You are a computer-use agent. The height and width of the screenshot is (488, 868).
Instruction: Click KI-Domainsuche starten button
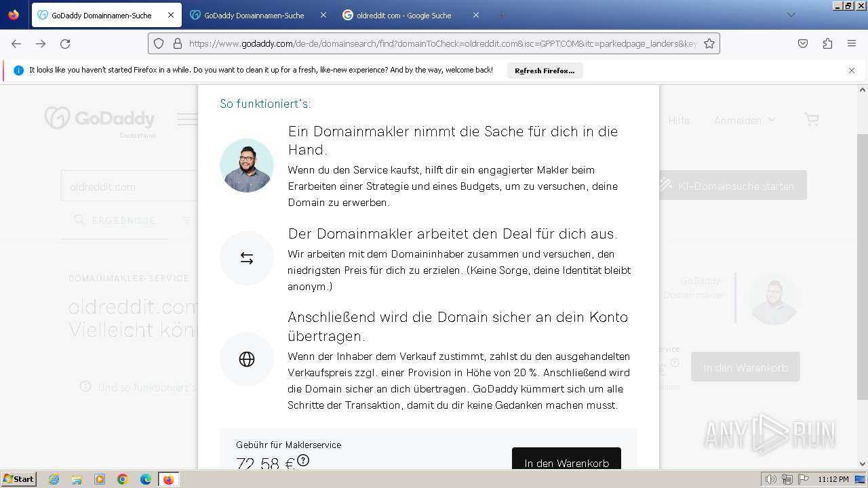pos(733,185)
